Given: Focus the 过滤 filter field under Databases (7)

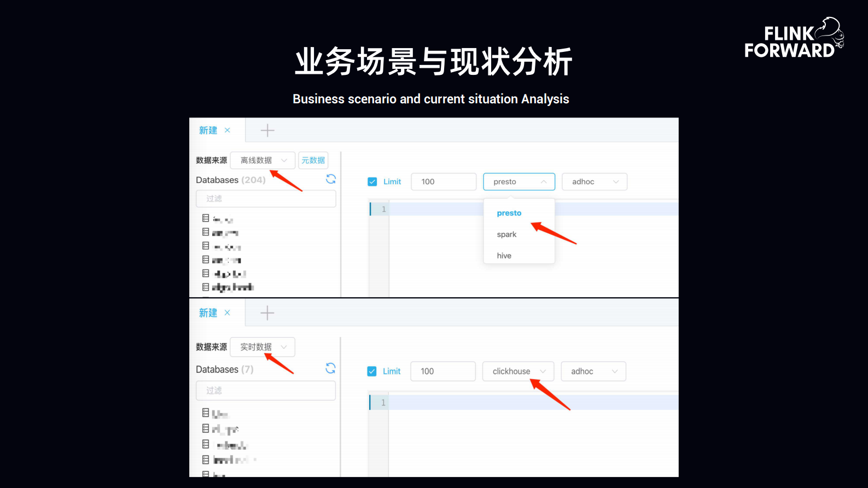Looking at the screenshot, I should pyautogui.click(x=266, y=390).
